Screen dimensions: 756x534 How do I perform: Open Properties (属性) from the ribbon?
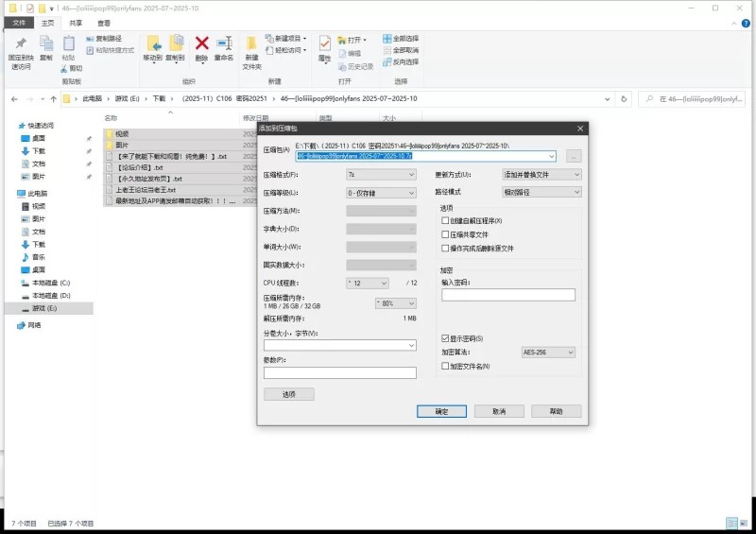tap(324, 44)
